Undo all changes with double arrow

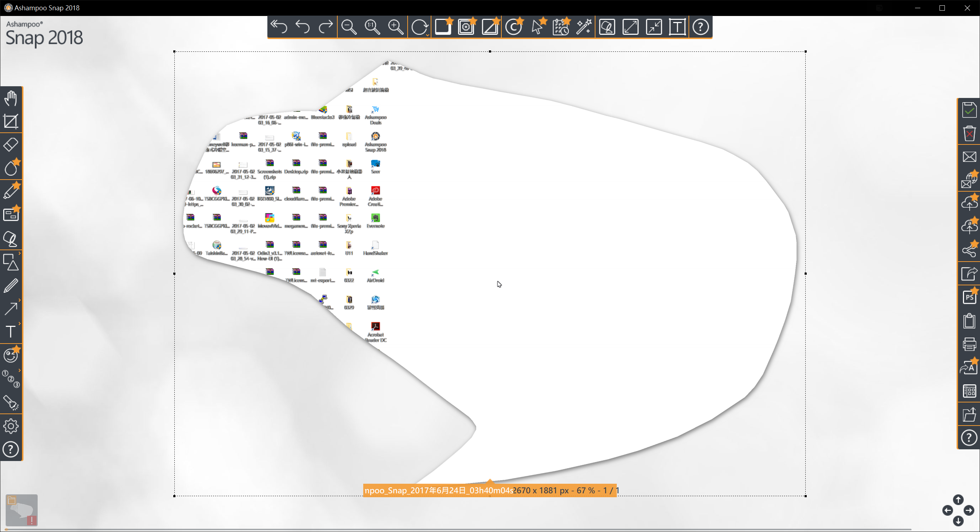tap(279, 27)
